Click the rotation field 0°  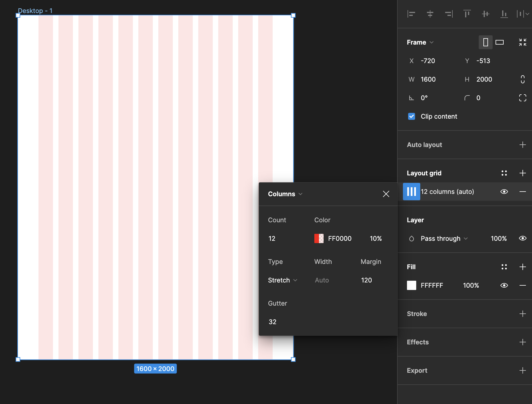(424, 98)
